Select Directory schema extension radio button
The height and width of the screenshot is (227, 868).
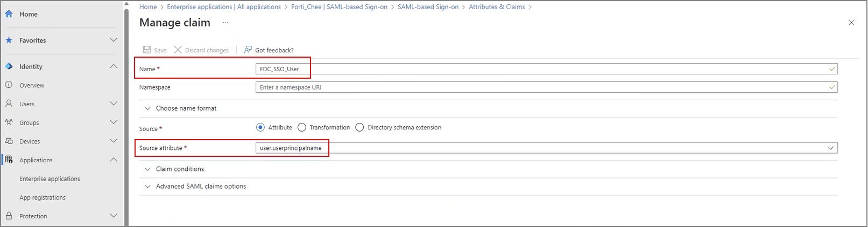[x=359, y=127]
